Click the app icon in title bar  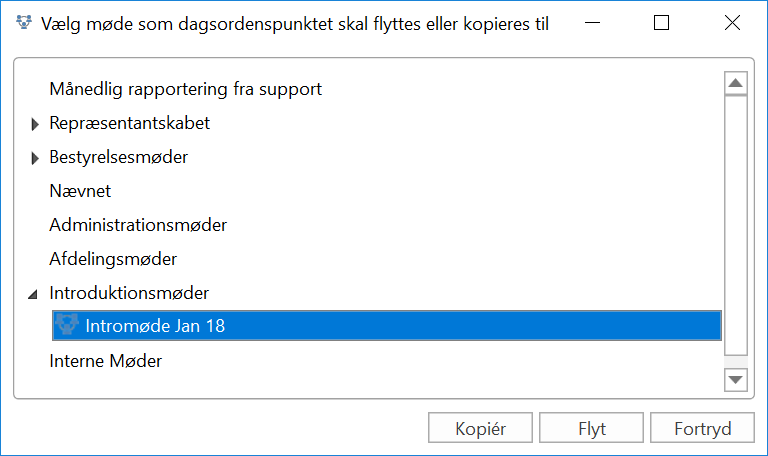pos(25,24)
